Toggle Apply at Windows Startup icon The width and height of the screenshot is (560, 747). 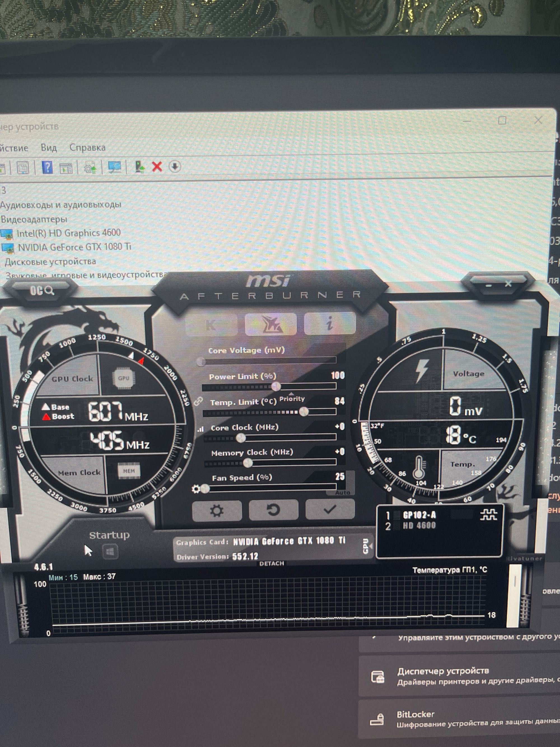click(110, 552)
